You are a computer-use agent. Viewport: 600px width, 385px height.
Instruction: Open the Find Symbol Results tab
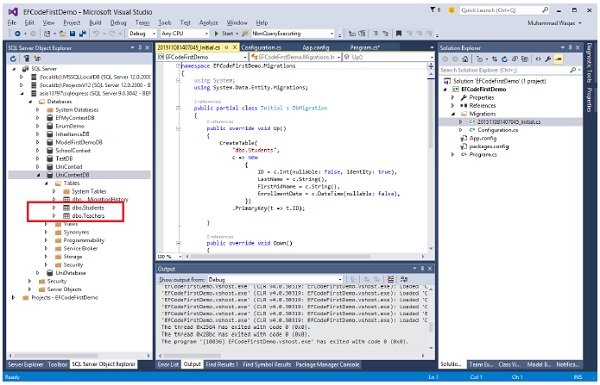tap(267, 364)
